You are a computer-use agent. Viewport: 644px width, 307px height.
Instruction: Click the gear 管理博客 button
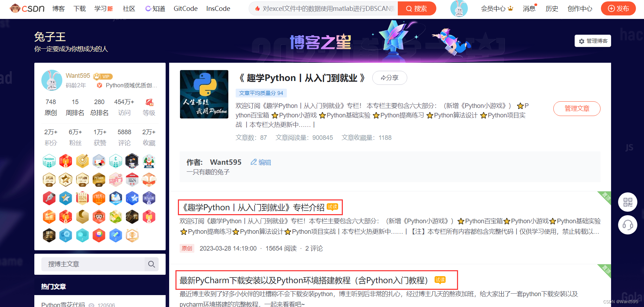[x=593, y=41]
